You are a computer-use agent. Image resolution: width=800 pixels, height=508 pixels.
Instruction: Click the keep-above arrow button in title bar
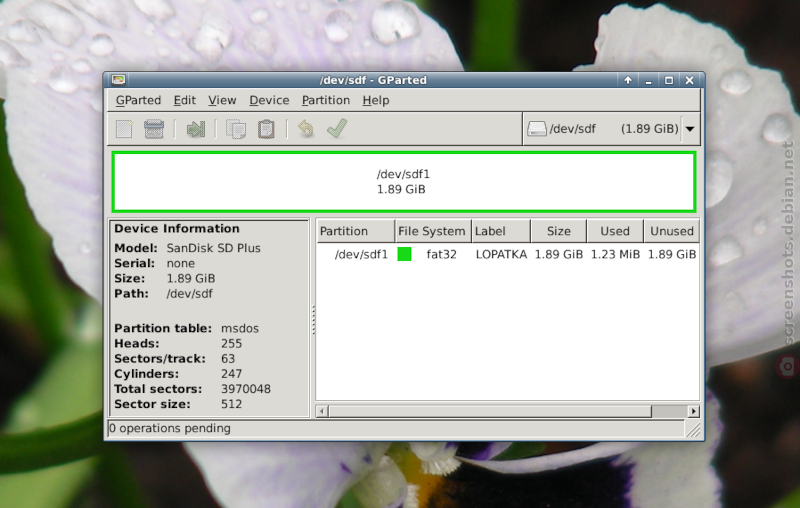click(628, 80)
